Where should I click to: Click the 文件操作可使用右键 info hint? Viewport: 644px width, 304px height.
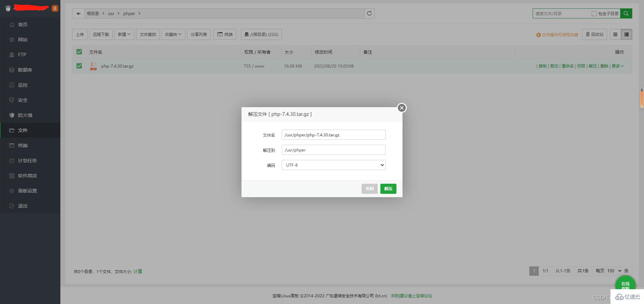pyautogui.click(x=557, y=35)
